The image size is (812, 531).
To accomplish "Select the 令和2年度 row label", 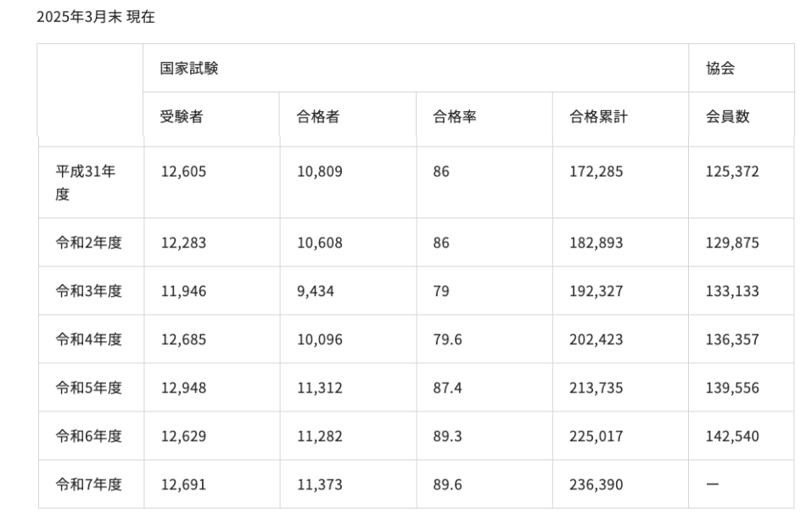I will [89, 243].
